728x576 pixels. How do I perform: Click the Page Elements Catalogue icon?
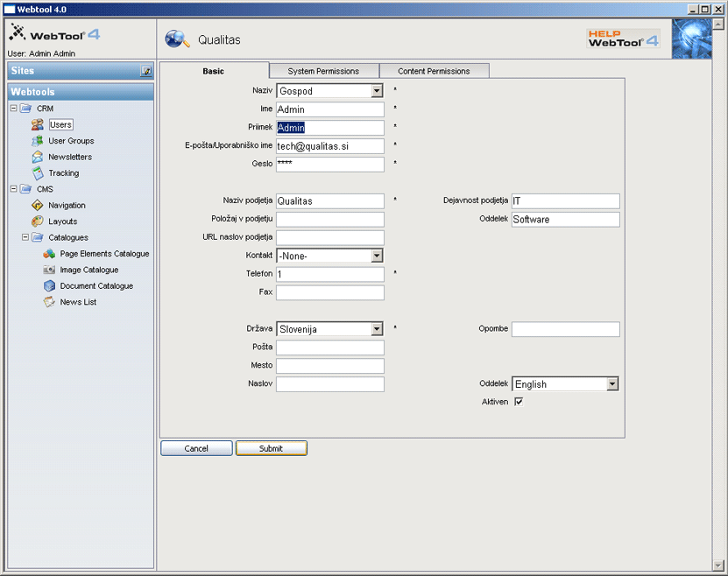pos(49,254)
